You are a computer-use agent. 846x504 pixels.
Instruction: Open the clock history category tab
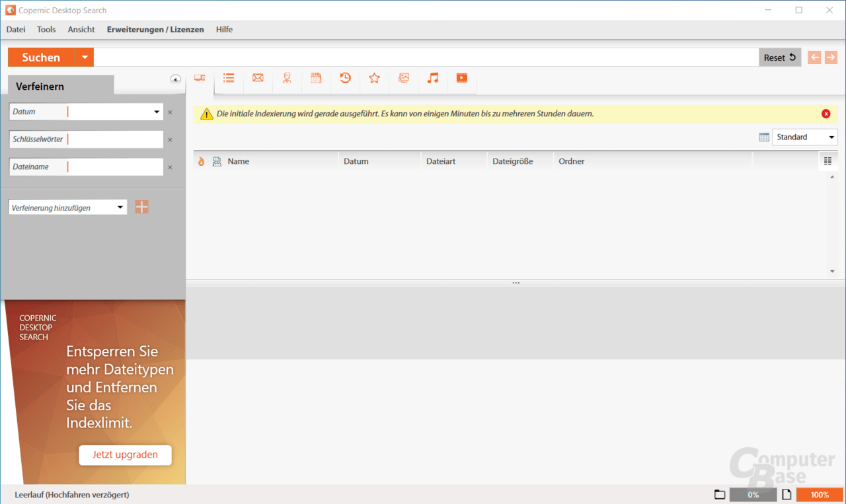[345, 78]
